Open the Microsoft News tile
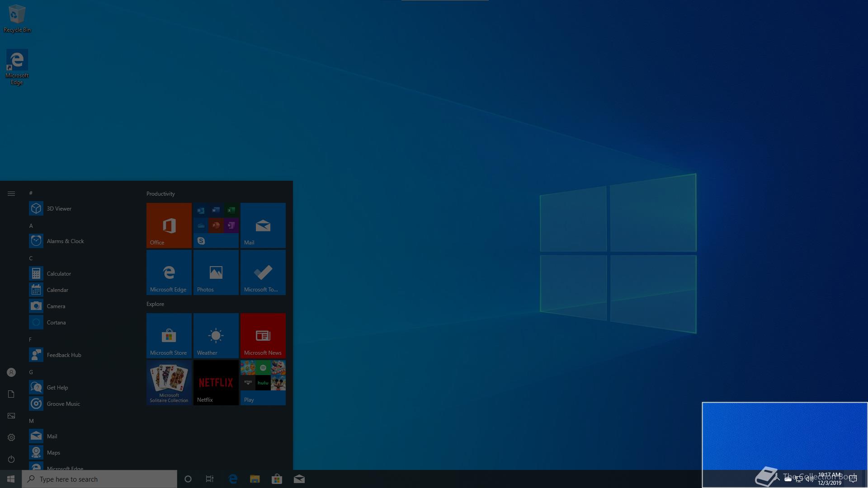This screenshot has height=488, width=868. coord(263,336)
